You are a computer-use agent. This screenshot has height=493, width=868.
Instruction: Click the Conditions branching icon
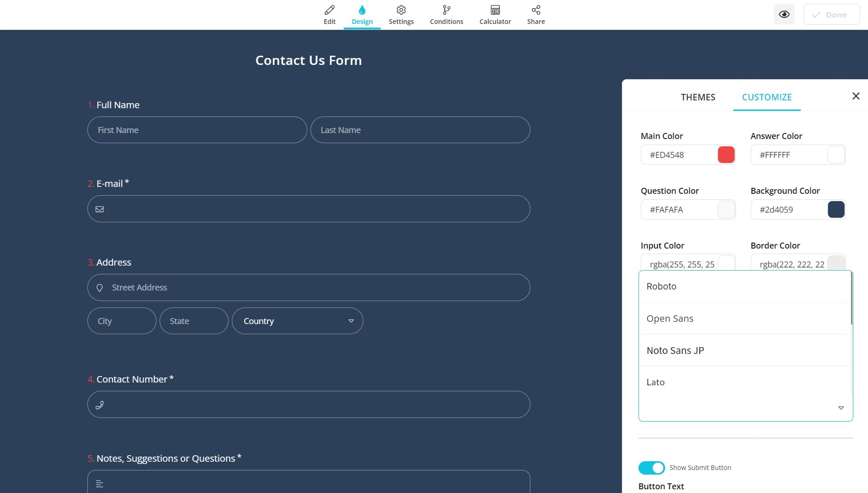coord(446,14)
